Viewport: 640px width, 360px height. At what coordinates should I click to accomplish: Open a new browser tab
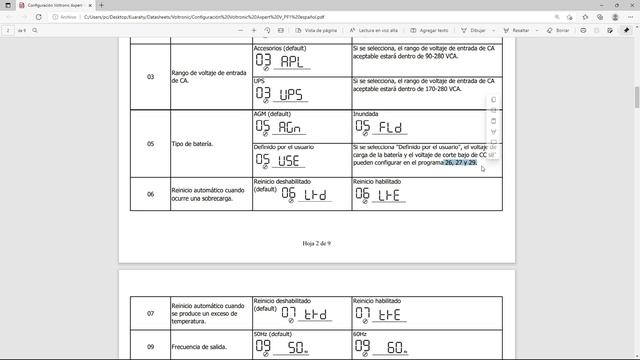pyautogui.click(x=101, y=5)
